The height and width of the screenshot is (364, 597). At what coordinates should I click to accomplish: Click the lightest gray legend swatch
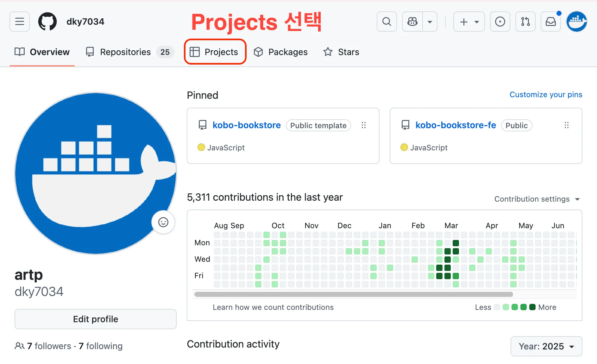[497, 307]
